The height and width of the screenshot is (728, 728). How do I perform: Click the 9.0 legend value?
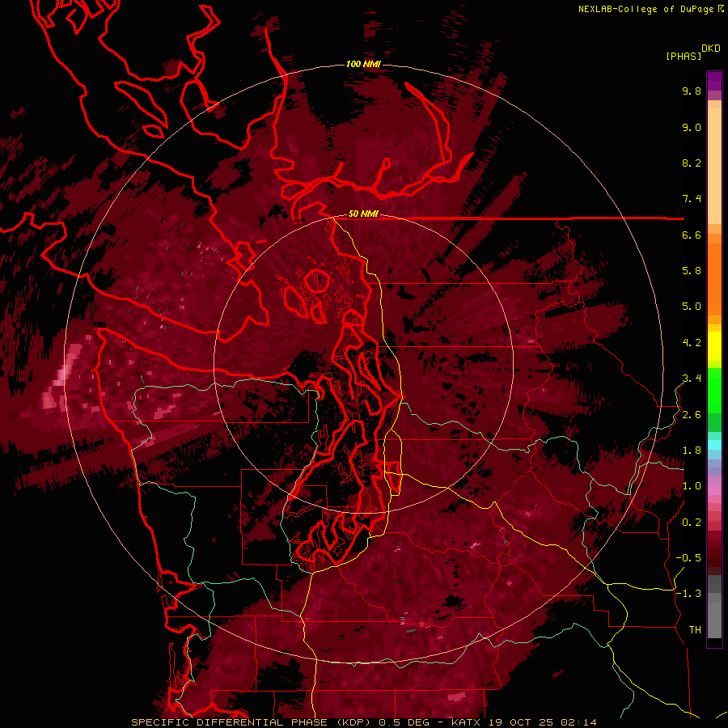(692, 128)
